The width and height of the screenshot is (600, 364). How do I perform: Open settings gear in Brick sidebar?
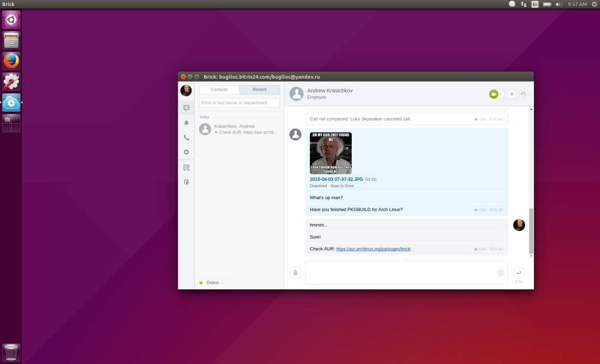pyautogui.click(x=187, y=153)
